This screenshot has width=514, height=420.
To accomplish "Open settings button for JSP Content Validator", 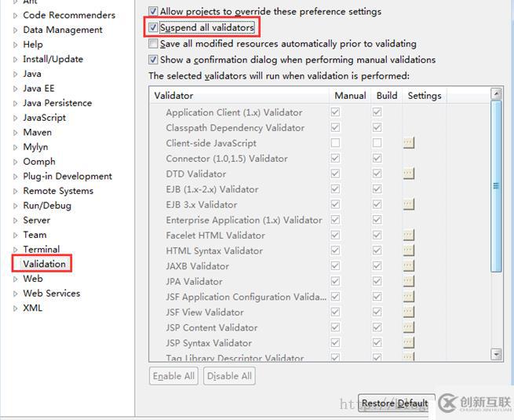I will (408, 327).
